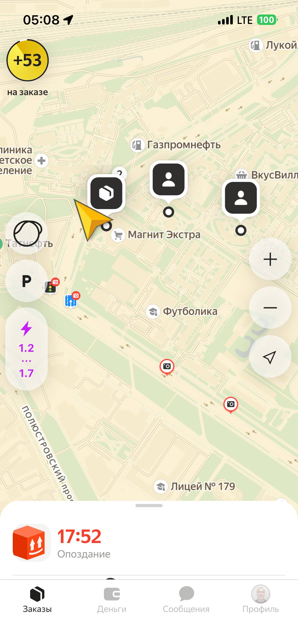
Task: Open surge coefficient 1.2–1.7 panel
Action: pyautogui.click(x=26, y=349)
